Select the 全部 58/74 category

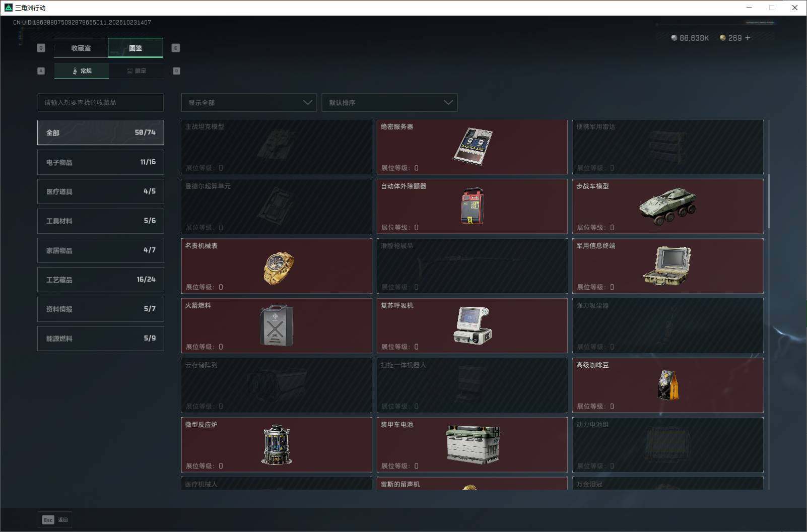(x=101, y=132)
